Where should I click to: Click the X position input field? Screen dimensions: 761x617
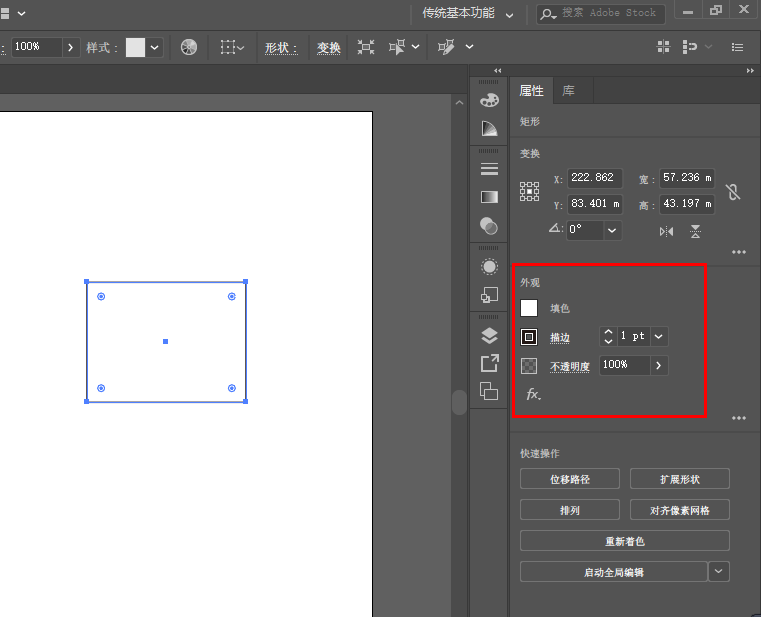[595, 178]
